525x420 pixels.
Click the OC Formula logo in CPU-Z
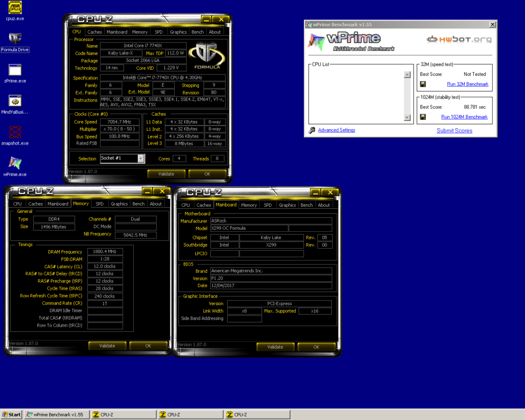[x=207, y=55]
